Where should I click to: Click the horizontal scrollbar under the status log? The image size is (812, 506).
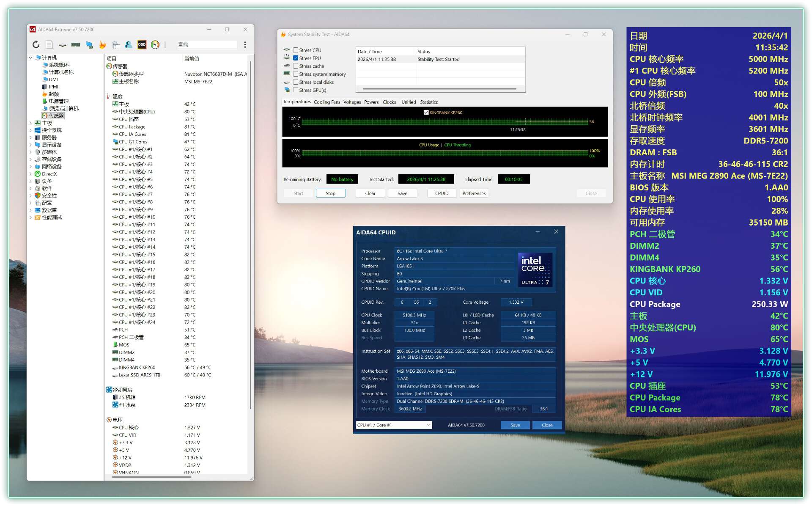click(439, 89)
